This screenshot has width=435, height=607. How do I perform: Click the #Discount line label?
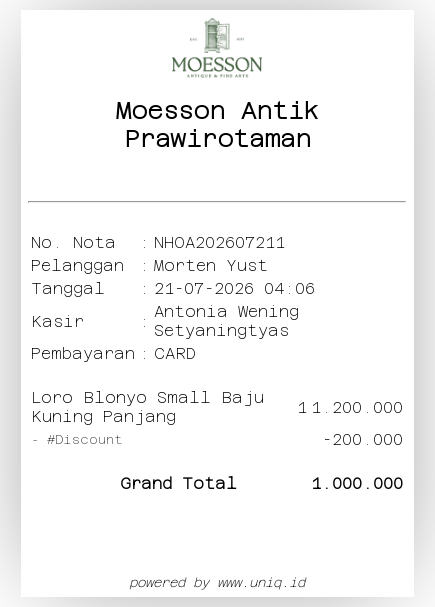click(x=84, y=440)
